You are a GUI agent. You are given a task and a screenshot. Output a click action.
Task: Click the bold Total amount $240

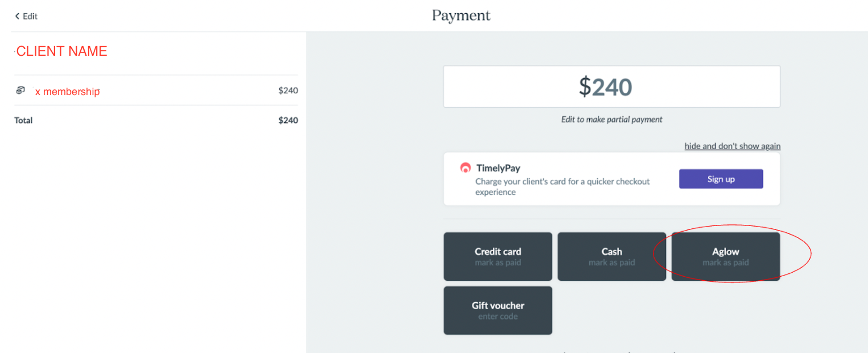pyautogui.click(x=288, y=121)
